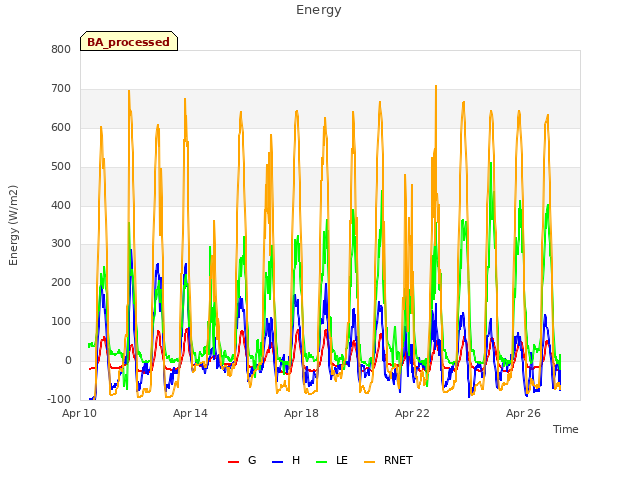
Task: Click the Energy chart title
Action: [x=319, y=10]
